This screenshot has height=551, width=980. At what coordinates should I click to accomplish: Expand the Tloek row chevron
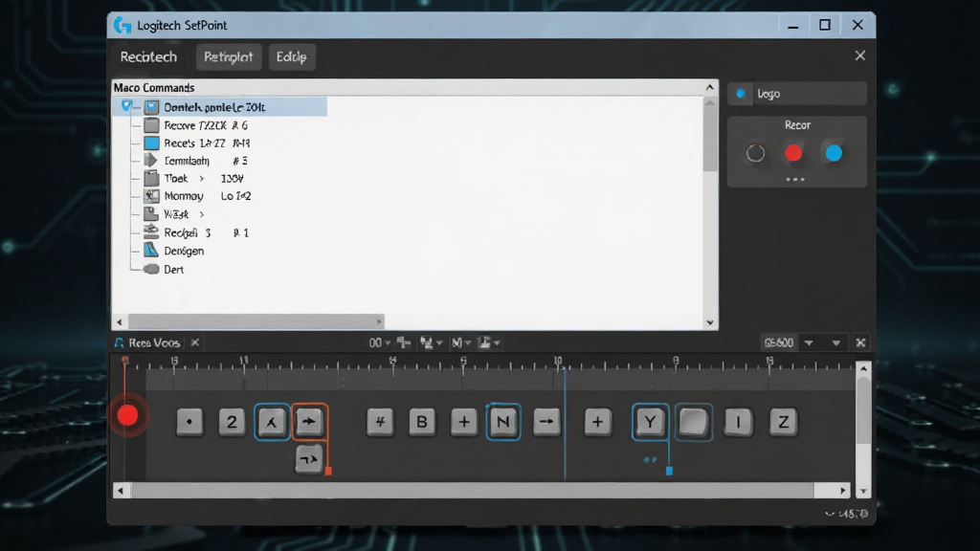coord(201,179)
